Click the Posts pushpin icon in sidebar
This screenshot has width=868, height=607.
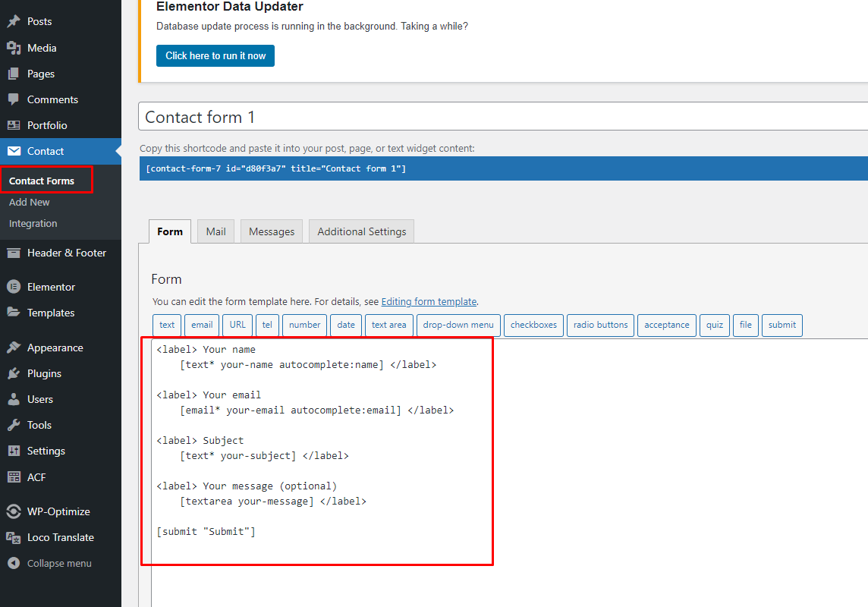tap(14, 22)
